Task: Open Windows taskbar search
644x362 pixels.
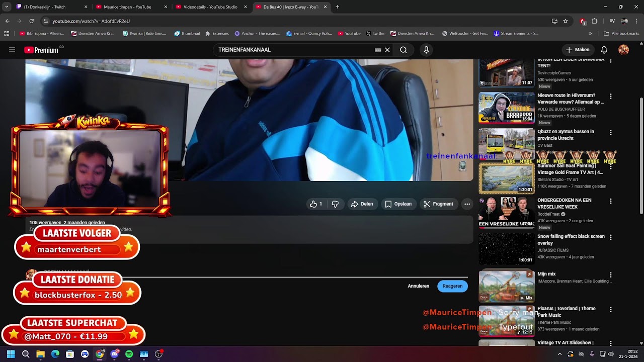Action: (26, 354)
